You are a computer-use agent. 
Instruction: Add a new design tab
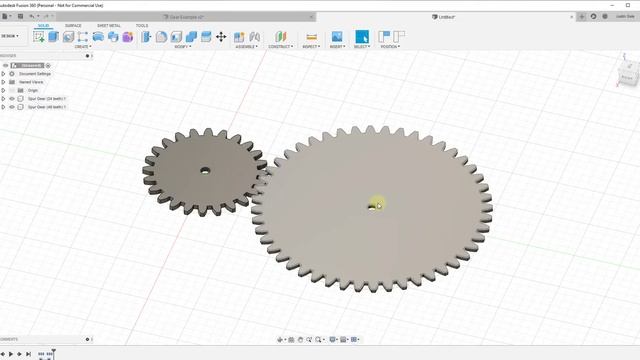(x=582, y=16)
